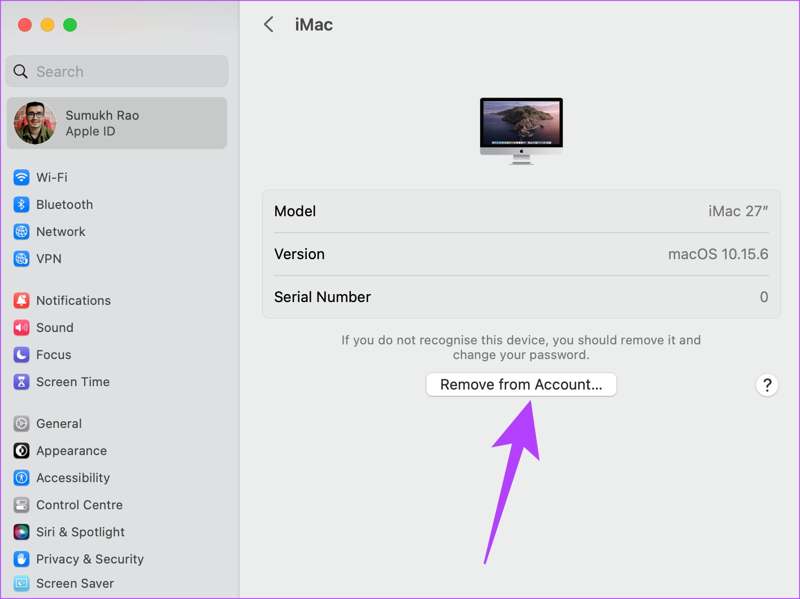Go back with the chevron arrow
The image size is (800, 599).
pyautogui.click(x=269, y=24)
